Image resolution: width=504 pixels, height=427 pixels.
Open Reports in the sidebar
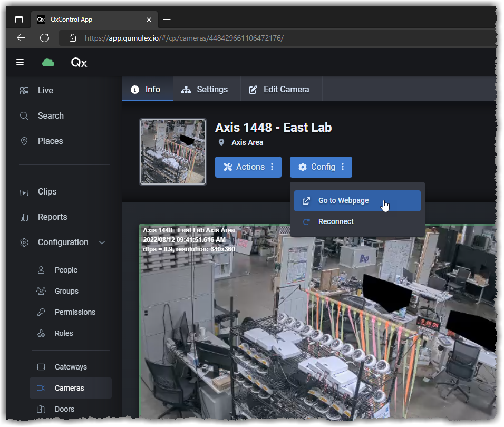[x=52, y=217]
